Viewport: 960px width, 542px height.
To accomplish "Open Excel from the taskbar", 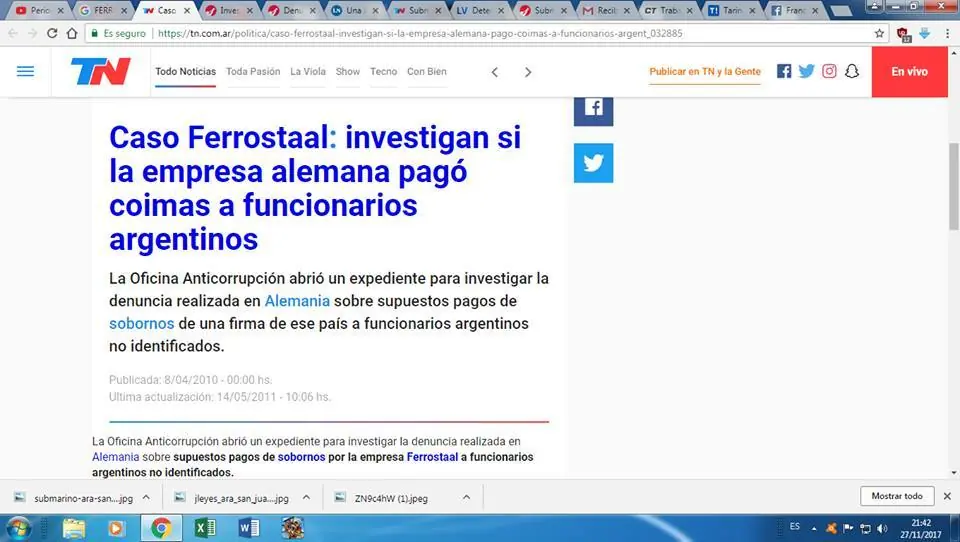I will coord(205,528).
